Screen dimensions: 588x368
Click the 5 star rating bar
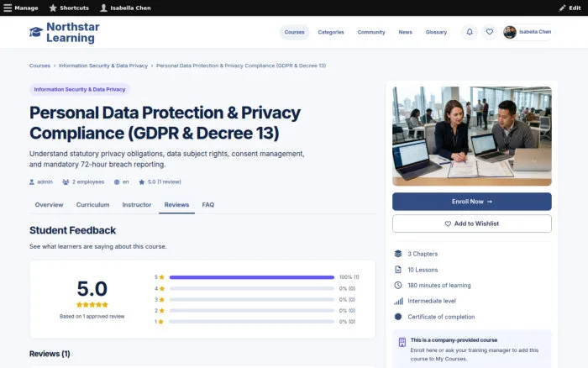[252, 277]
